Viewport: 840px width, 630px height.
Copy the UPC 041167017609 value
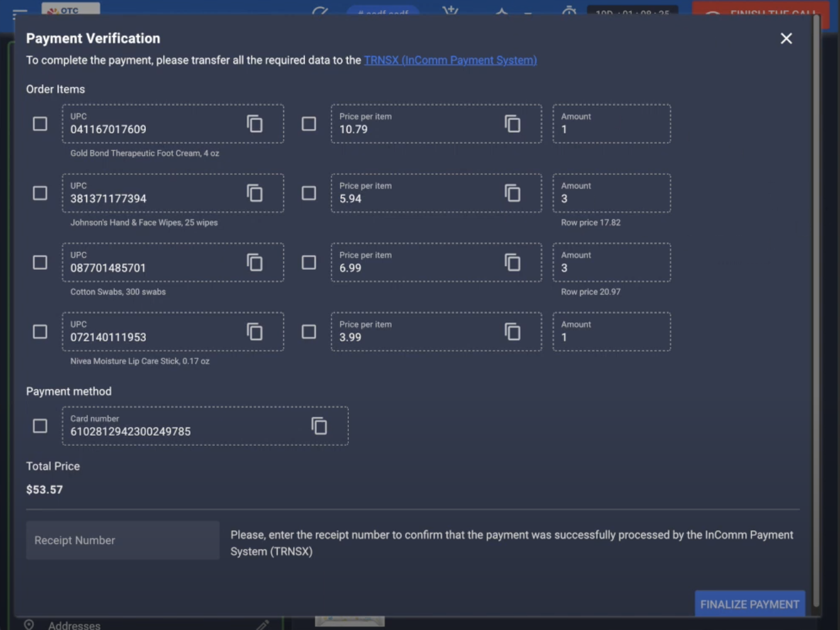[x=255, y=124]
